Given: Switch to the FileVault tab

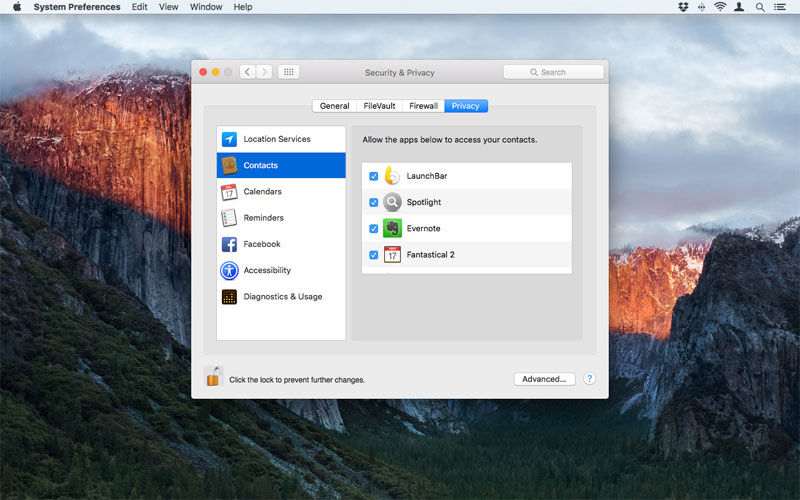Looking at the screenshot, I should click(379, 106).
